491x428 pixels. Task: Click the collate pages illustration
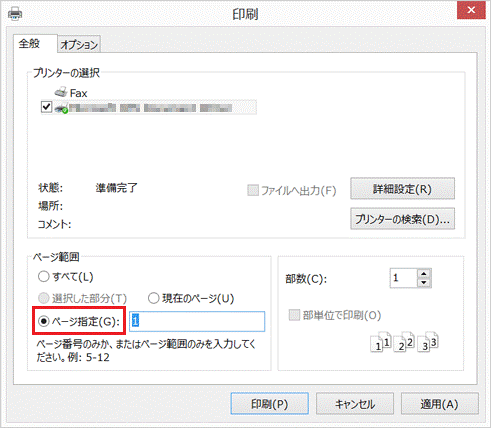click(x=404, y=342)
